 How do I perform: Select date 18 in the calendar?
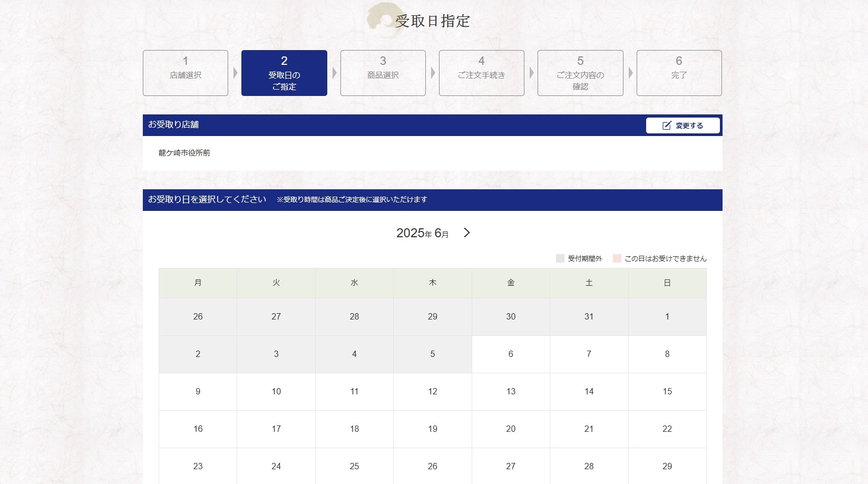354,429
